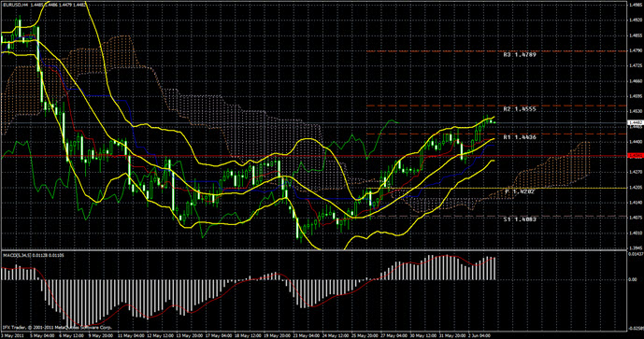Click the 19 May 20:00 time label

(278, 335)
